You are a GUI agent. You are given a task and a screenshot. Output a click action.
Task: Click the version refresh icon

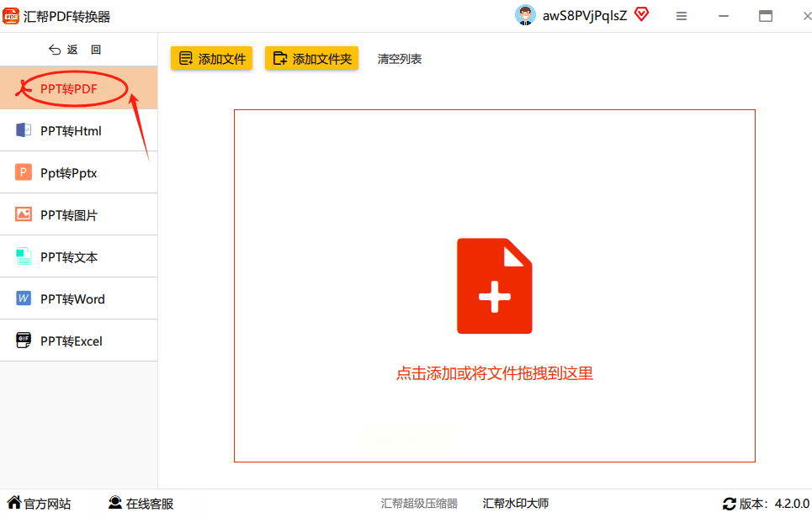click(730, 504)
